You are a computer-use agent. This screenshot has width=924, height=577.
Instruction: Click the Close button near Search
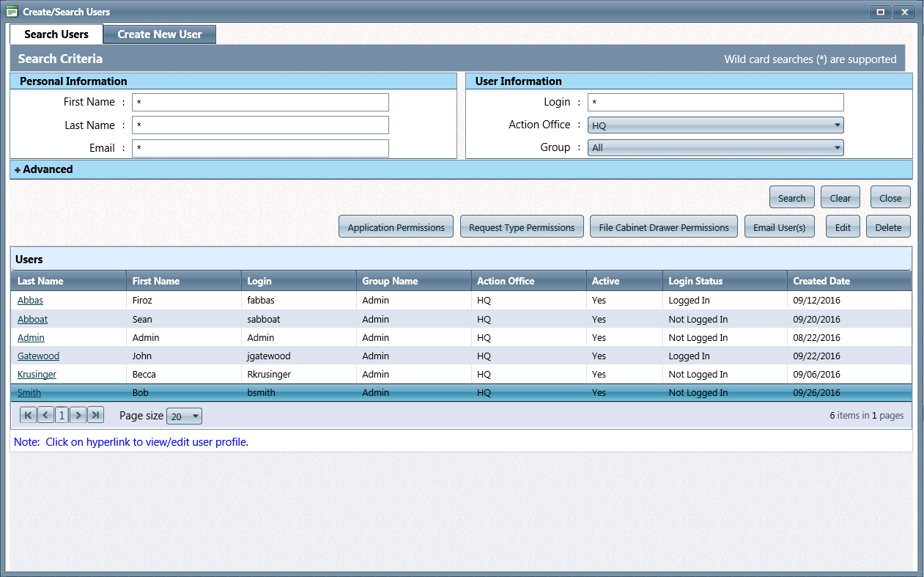(891, 198)
